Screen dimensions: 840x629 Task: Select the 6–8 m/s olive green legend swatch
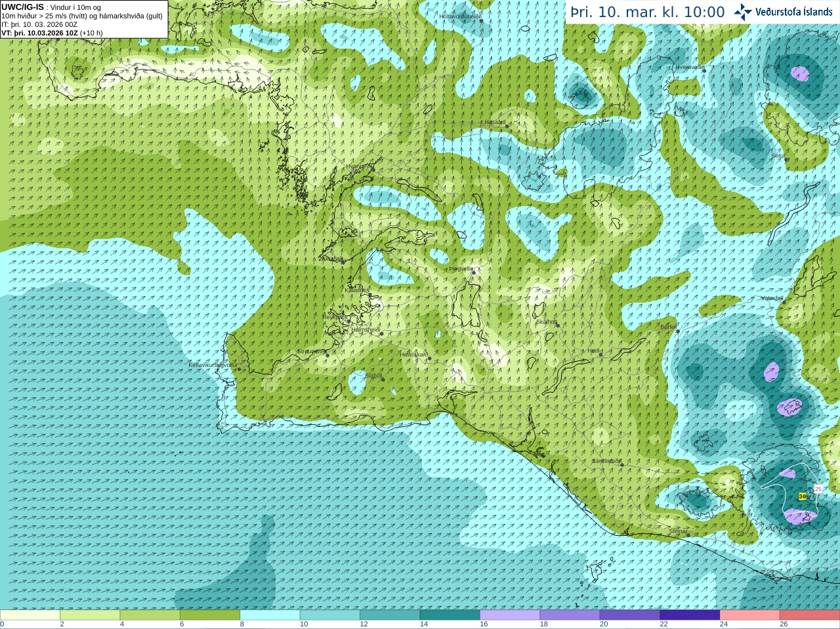210,615
